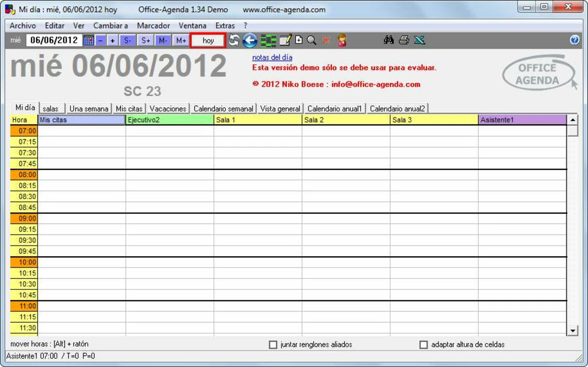
Task: Click the M- previous month button
Action: 163,40
